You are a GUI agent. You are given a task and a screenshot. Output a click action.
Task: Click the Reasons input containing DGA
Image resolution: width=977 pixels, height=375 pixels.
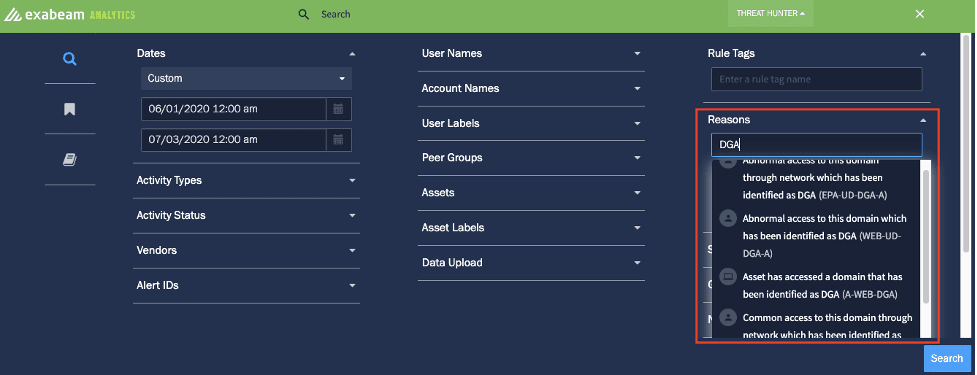point(816,145)
